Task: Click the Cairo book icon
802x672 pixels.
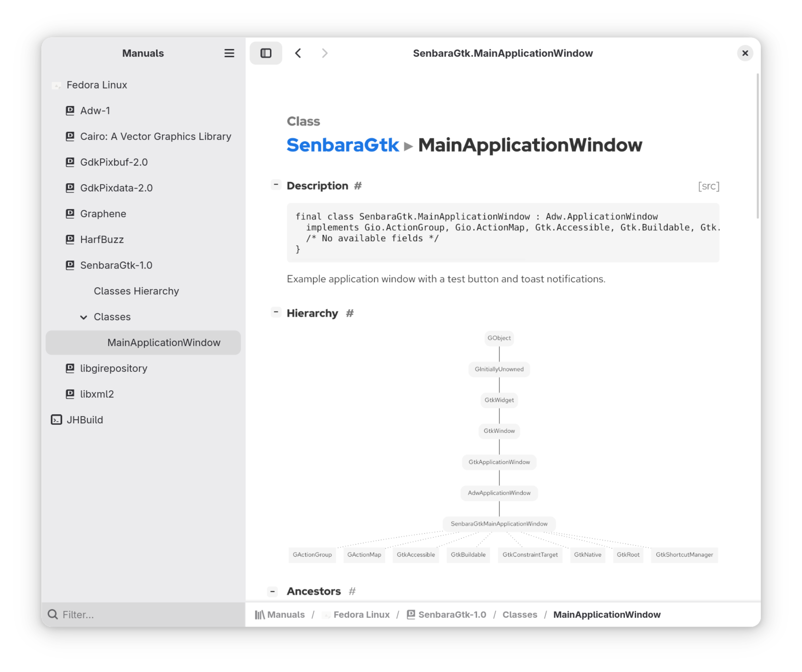Action: click(70, 136)
